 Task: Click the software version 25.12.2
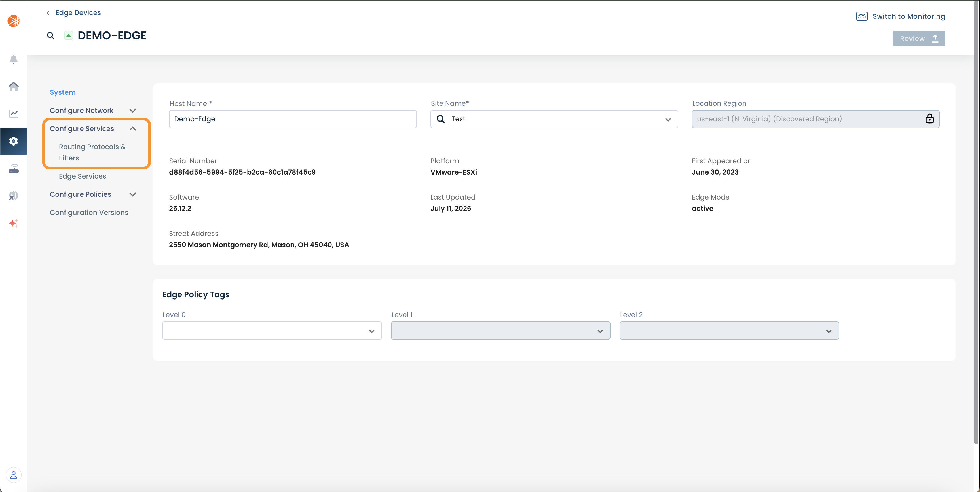point(180,208)
